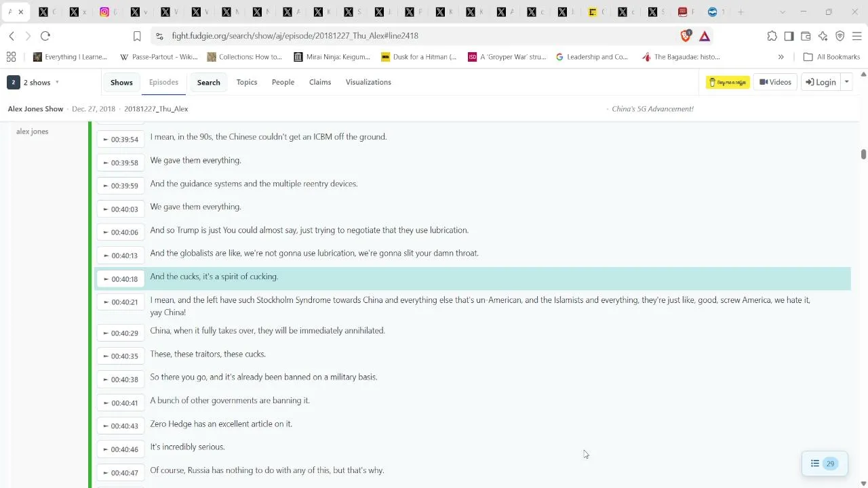Click the page's vertical scrollbar thumb
Image resolution: width=868 pixels, height=488 pixels.
tap(863, 154)
